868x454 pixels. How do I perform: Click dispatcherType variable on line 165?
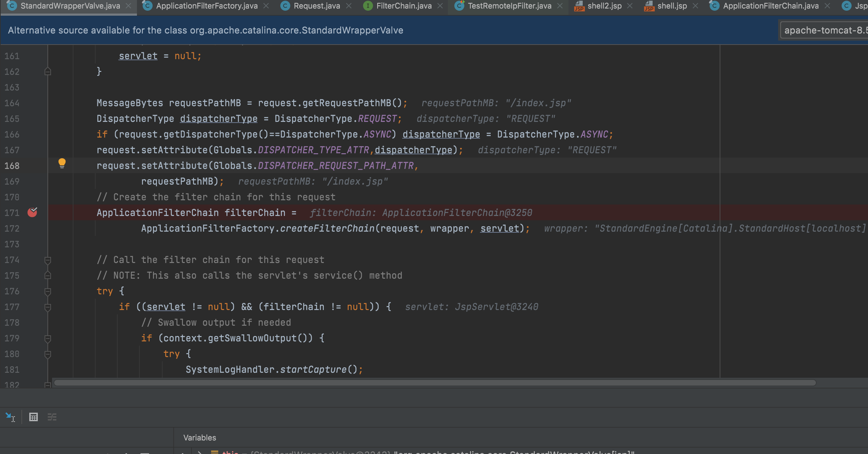219,119
